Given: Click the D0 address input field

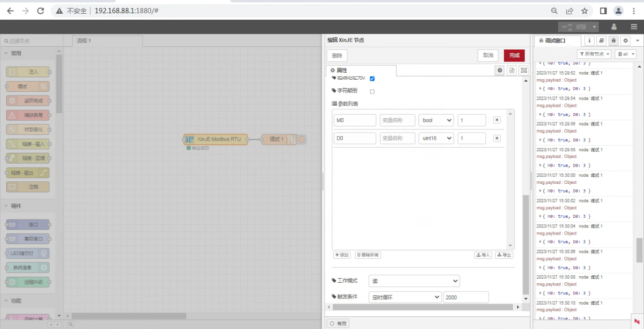Looking at the screenshot, I should (x=355, y=138).
